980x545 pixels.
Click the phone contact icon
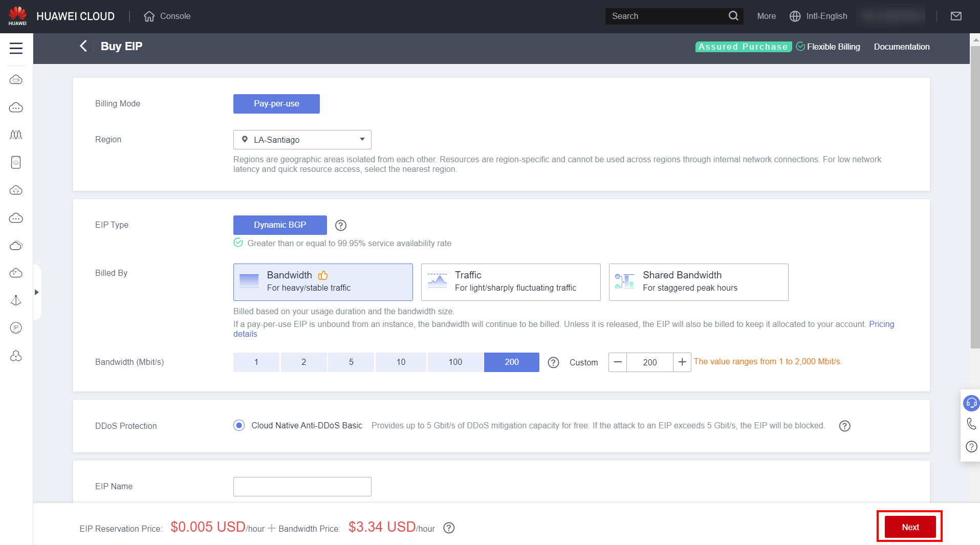click(x=971, y=424)
